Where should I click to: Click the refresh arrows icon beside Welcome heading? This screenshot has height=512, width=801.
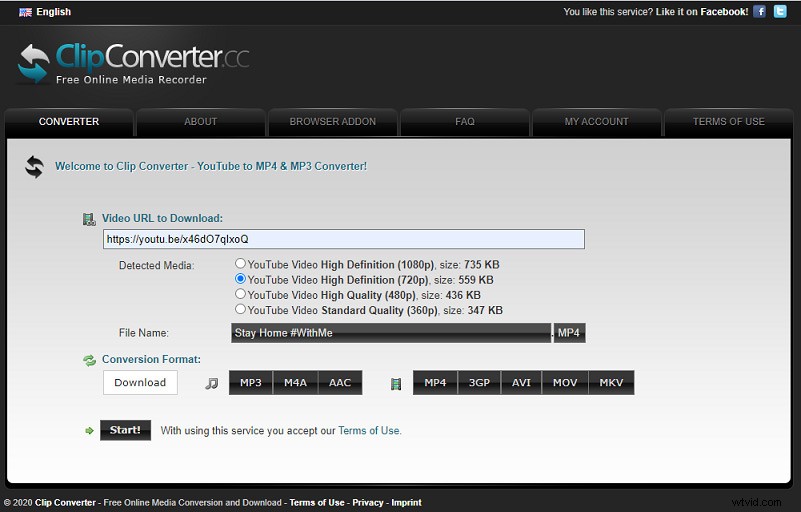click(35, 167)
